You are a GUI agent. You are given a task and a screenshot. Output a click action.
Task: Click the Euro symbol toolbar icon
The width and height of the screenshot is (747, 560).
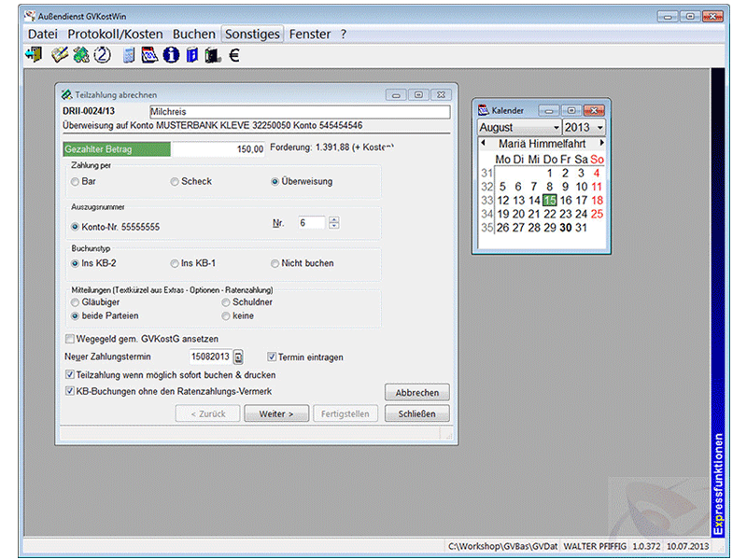pyautogui.click(x=234, y=55)
